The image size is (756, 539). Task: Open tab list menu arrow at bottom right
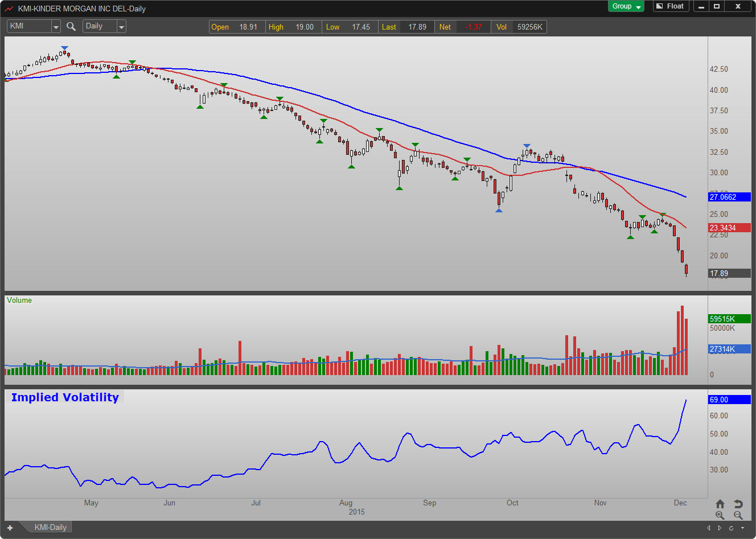(x=742, y=528)
